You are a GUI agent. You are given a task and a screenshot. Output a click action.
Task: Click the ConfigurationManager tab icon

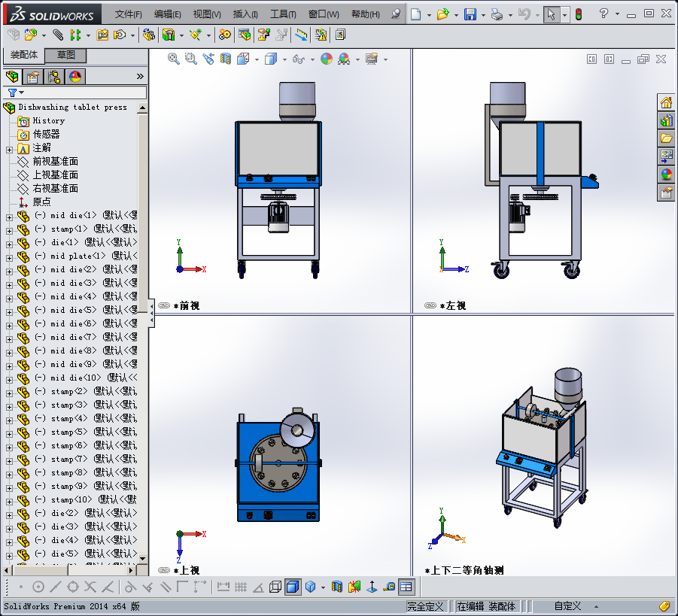point(54,77)
